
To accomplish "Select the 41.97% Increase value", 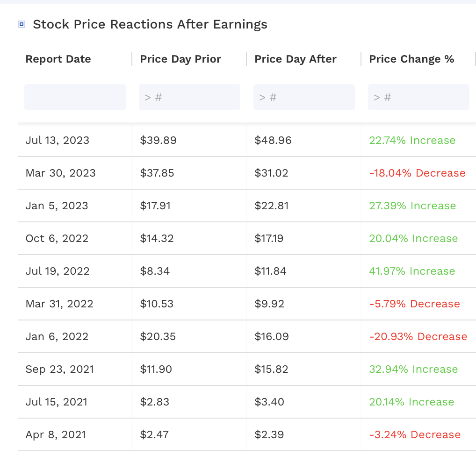I will 412,271.
